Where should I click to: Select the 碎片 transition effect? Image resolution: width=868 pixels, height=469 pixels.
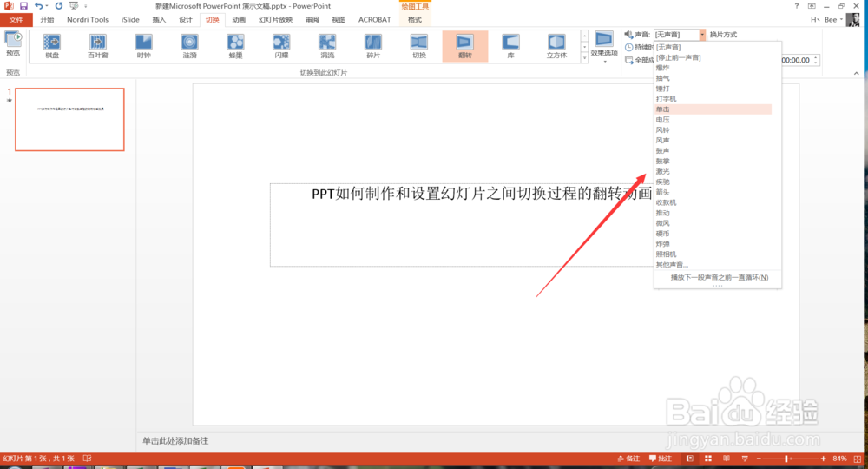coord(373,46)
